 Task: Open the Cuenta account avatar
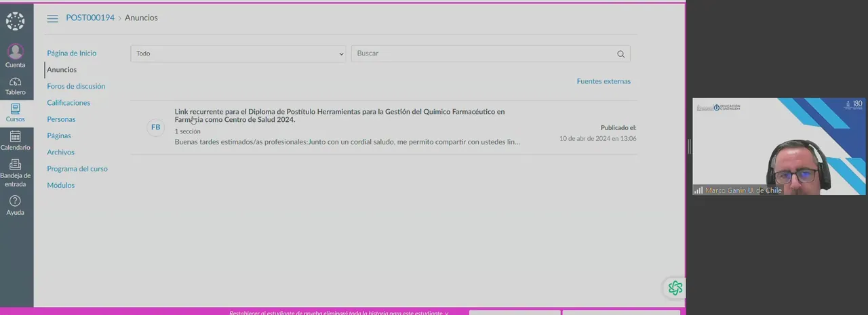[x=15, y=56]
